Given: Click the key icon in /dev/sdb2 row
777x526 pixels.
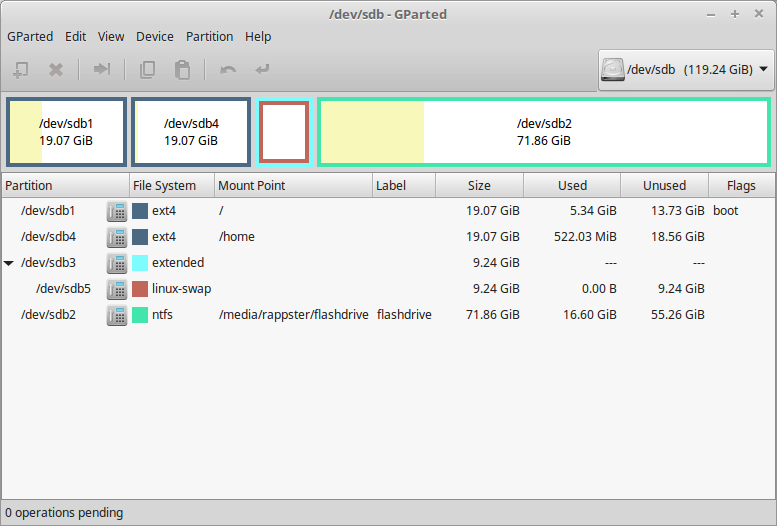Looking at the screenshot, I should click(117, 315).
